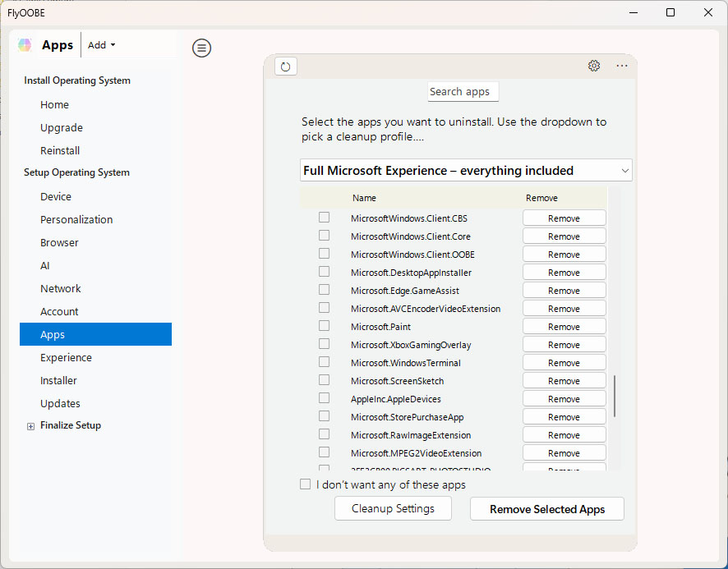Tick the Microsoft.WindowsTerminal checkbox
Viewport: 728px width, 569px height.
coord(325,362)
